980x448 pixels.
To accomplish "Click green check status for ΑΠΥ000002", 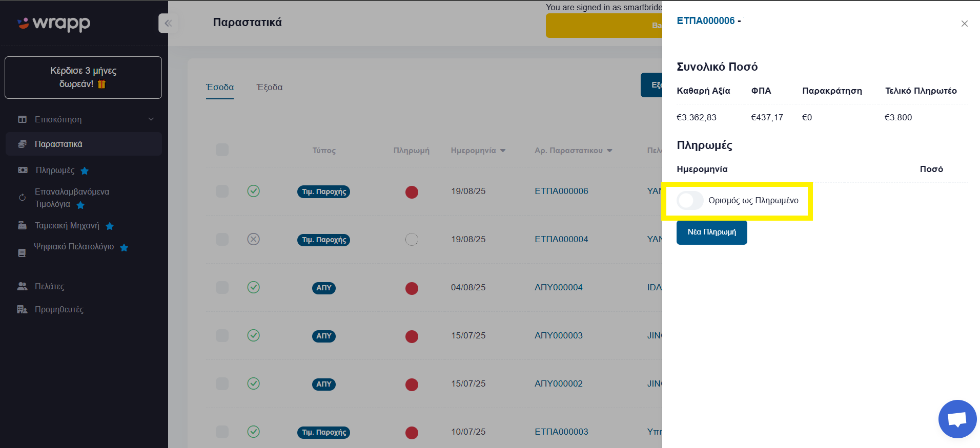I will (x=254, y=383).
